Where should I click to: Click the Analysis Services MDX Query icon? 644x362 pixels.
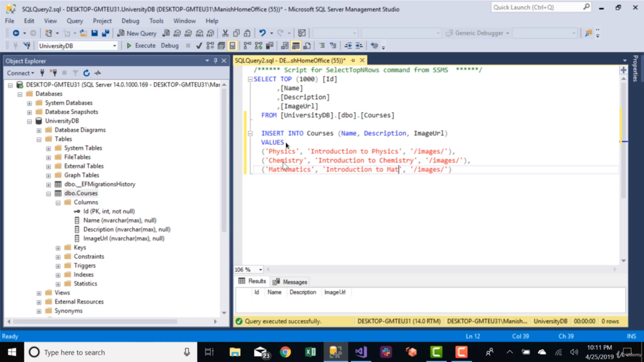[x=177, y=33]
